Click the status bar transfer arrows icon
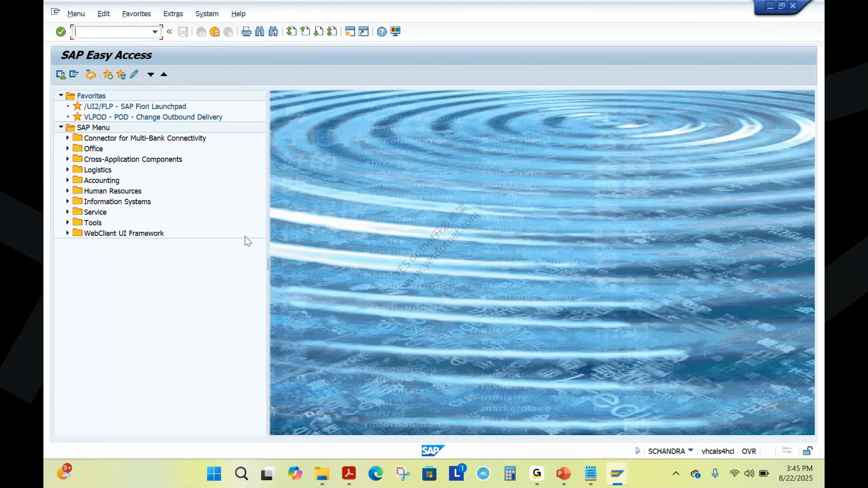The image size is (868, 488). (787, 450)
